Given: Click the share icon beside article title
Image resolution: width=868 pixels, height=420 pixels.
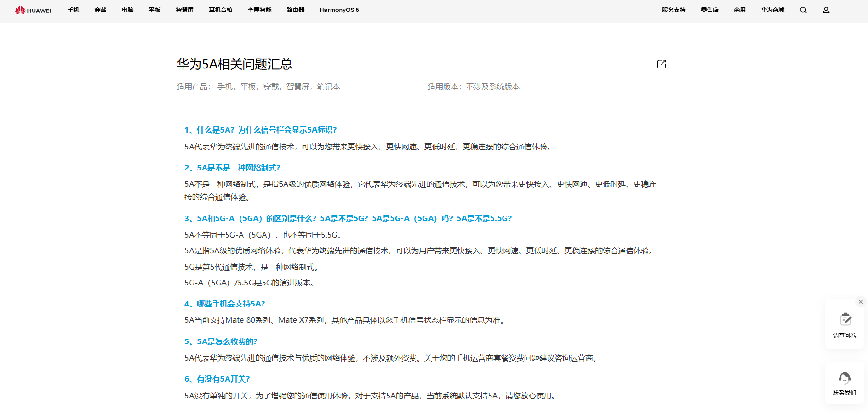Looking at the screenshot, I should coord(662,64).
